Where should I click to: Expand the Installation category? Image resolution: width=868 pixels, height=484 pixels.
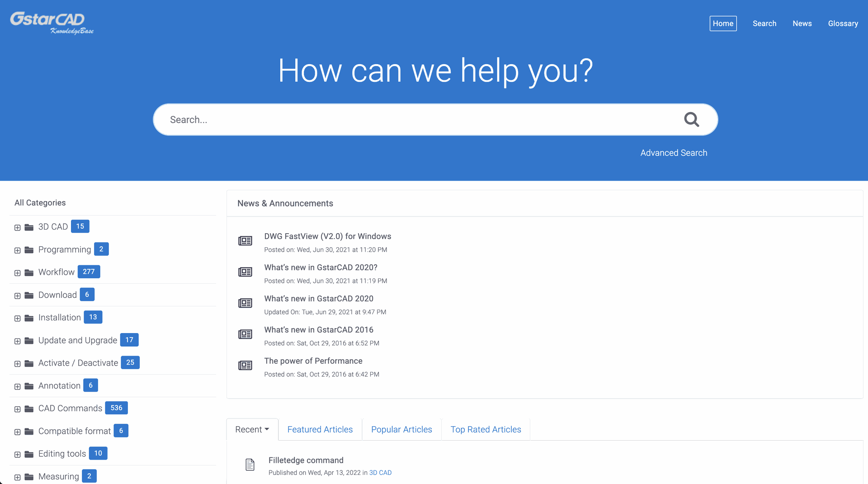coord(17,319)
